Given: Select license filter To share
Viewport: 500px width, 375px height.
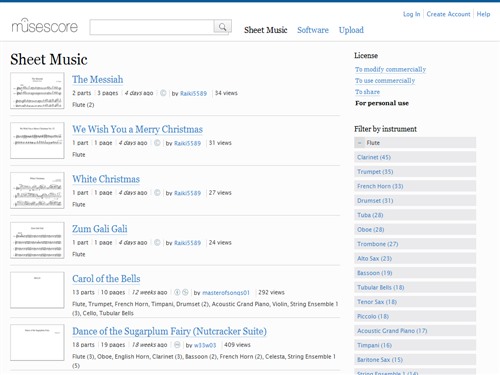Looking at the screenshot, I should [x=367, y=92].
